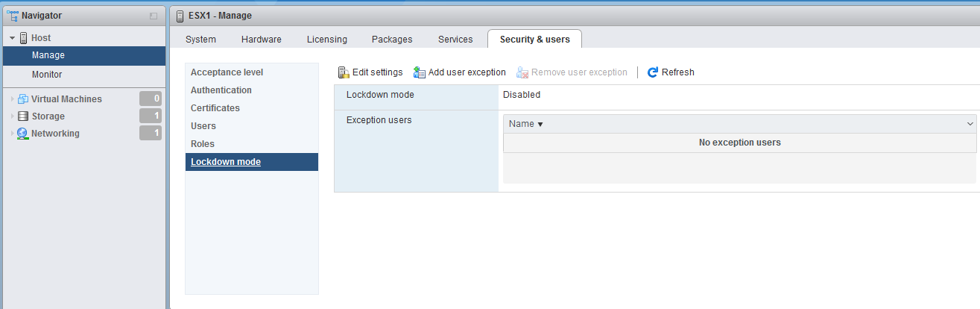Open the Name column dropdown chevron
This screenshot has height=309, width=980.
pos(970,124)
